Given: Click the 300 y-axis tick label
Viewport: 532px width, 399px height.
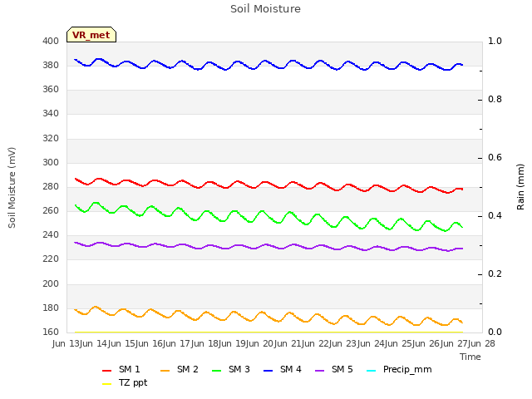Looking at the screenshot, I should [x=51, y=163].
